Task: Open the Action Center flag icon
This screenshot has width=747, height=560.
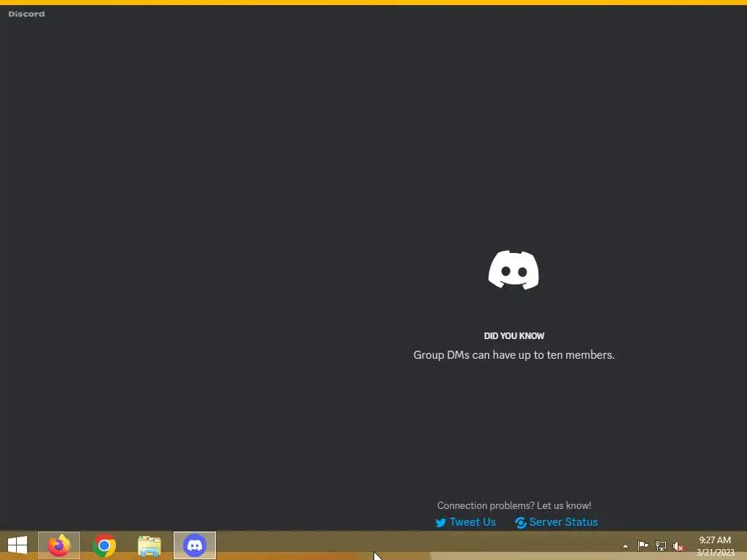Action: (643, 545)
